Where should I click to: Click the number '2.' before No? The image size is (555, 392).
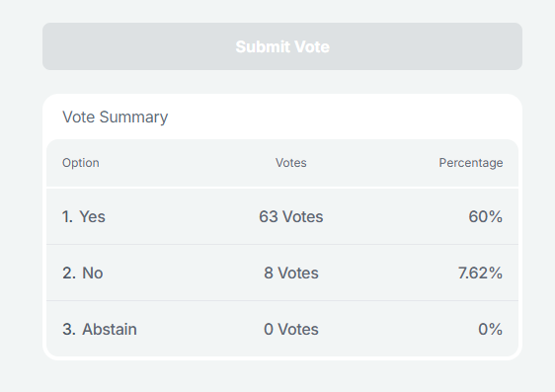[69, 273]
